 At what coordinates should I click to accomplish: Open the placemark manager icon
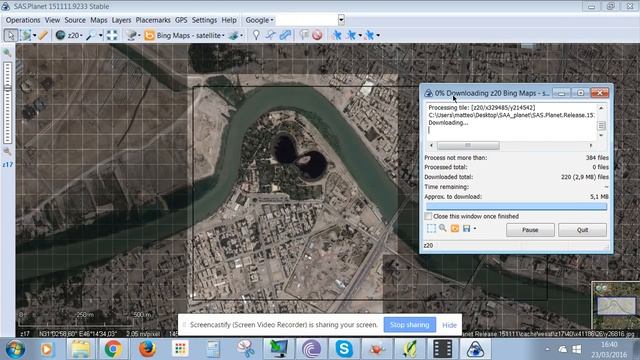tap(304, 36)
